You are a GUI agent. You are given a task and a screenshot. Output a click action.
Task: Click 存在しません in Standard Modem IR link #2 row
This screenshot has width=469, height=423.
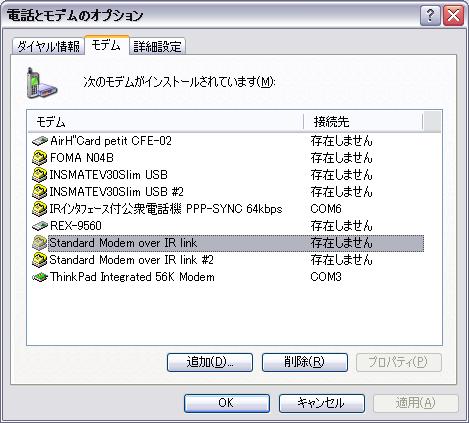click(341, 260)
